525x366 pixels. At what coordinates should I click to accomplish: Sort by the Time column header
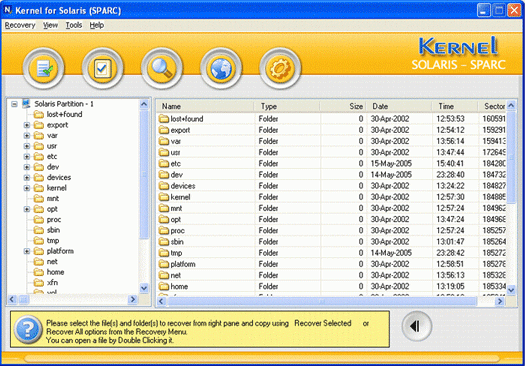pyautogui.click(x=455, y=106)
